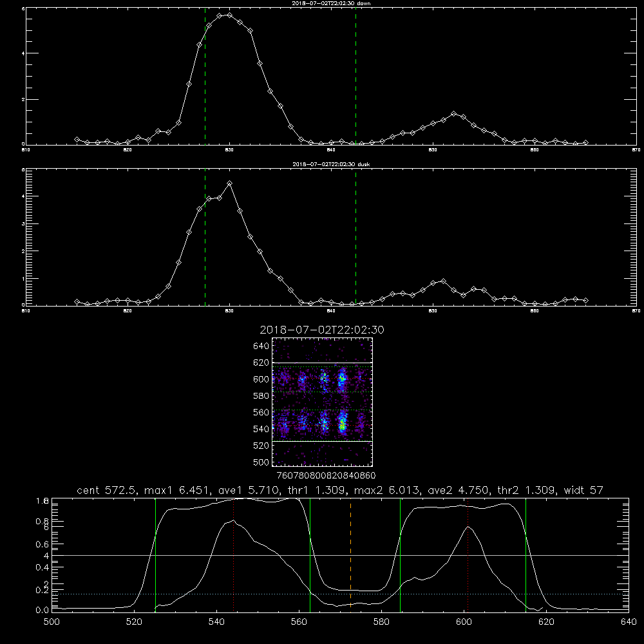Viewport: 644px width, 644px height.
Task: Click the solid green line near 525 in bottom plot
Action: (155, 554)
